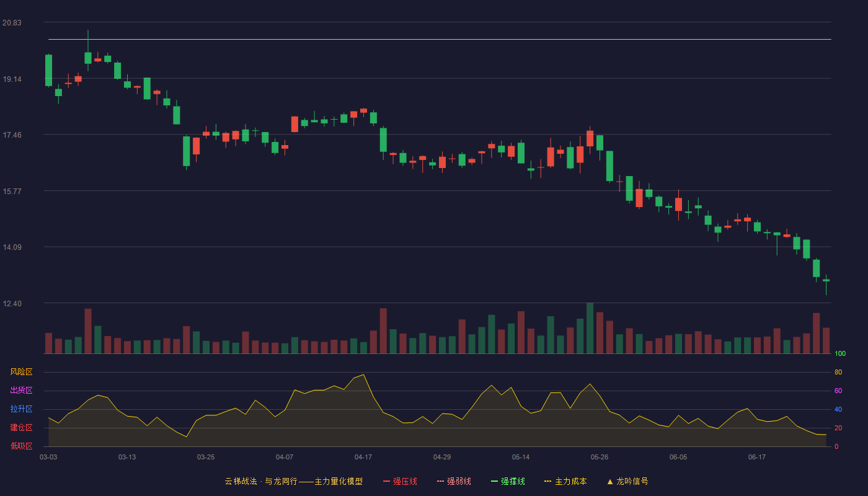
Task: Click the 20.83 price axis label
Action: pyautogui.click(x=12, y=23)
